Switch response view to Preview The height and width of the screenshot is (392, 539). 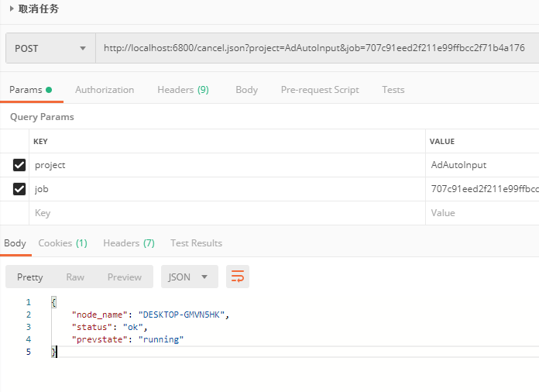pyautogui.click(x=125, y=277)
